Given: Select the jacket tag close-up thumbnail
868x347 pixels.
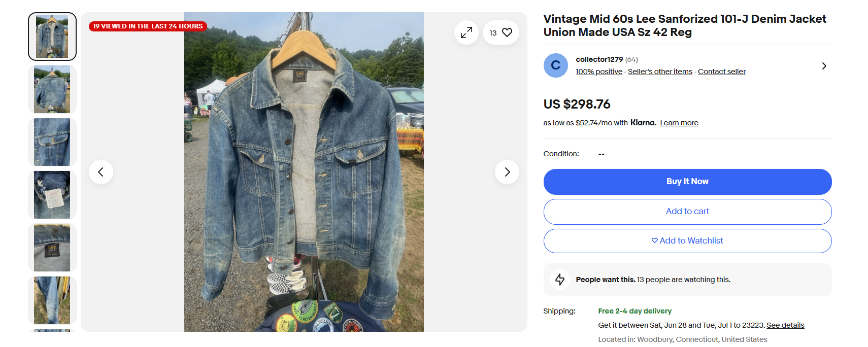Looking at the screenshot, I should (x=52, y=248).
